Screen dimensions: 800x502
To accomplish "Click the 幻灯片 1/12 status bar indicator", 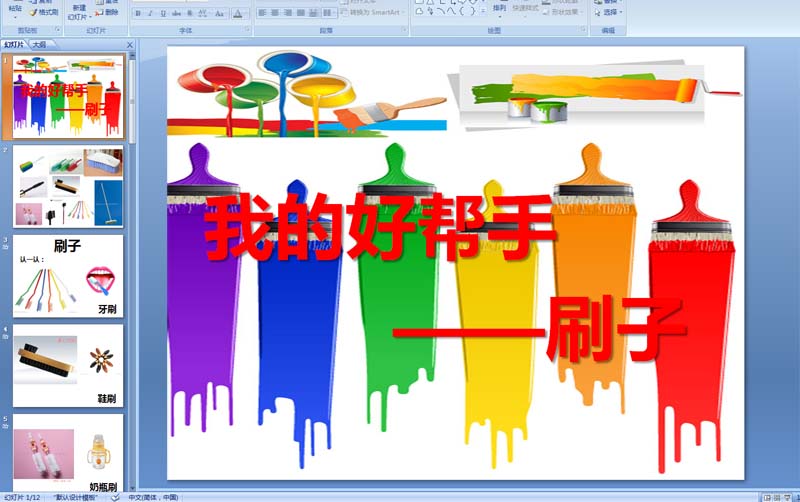I will pyautogui.click(x=21, y=497).
